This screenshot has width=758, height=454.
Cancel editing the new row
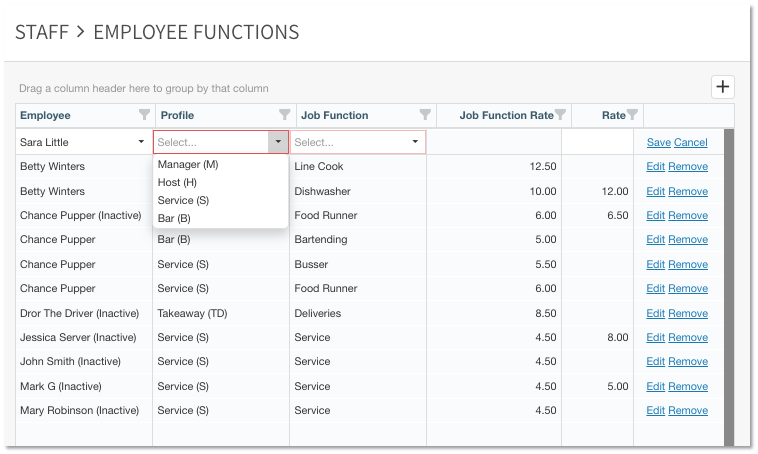(x=691, y=142)
